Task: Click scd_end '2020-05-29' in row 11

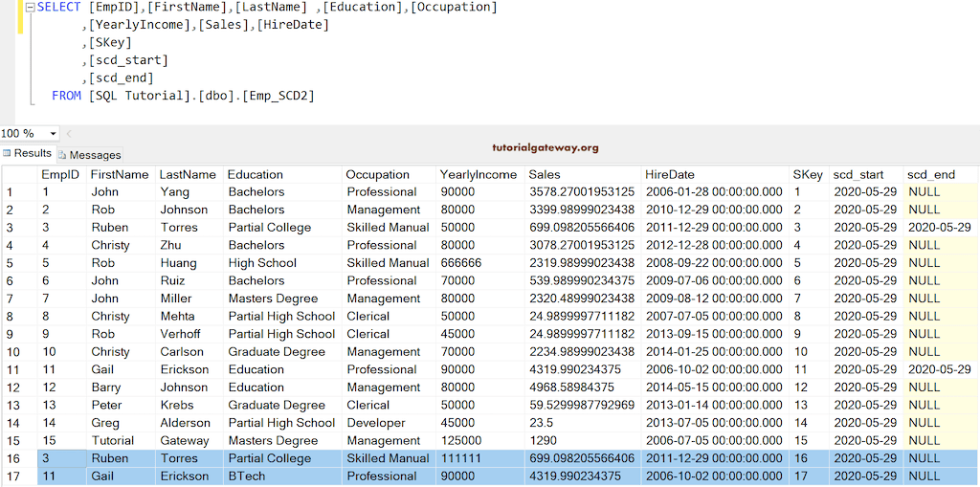Action: click(940, 369)
